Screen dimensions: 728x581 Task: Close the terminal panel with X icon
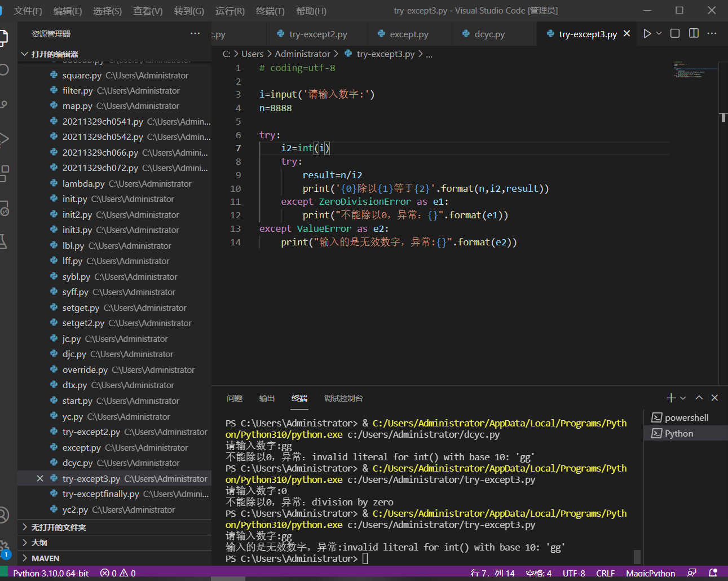click(714, 398)
